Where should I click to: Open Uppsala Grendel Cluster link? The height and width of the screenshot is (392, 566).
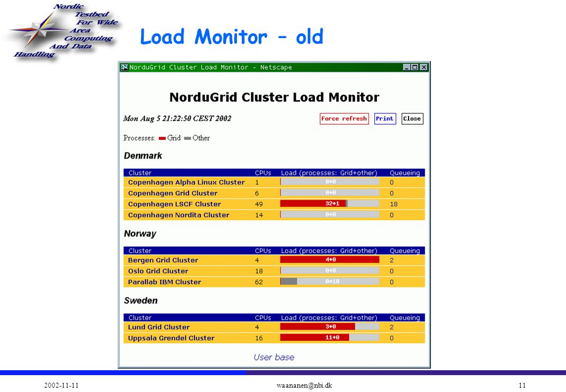pyautogui.click(x=171, y=338)
